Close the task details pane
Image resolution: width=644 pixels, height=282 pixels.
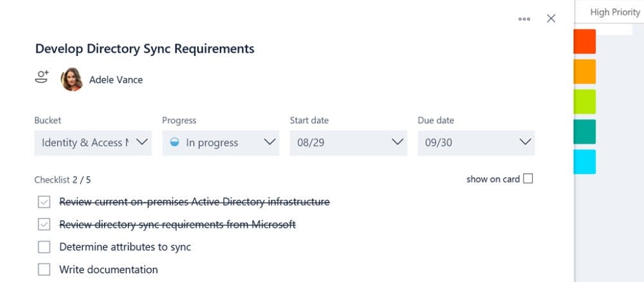pyautogui.click(x=551, y=19)
